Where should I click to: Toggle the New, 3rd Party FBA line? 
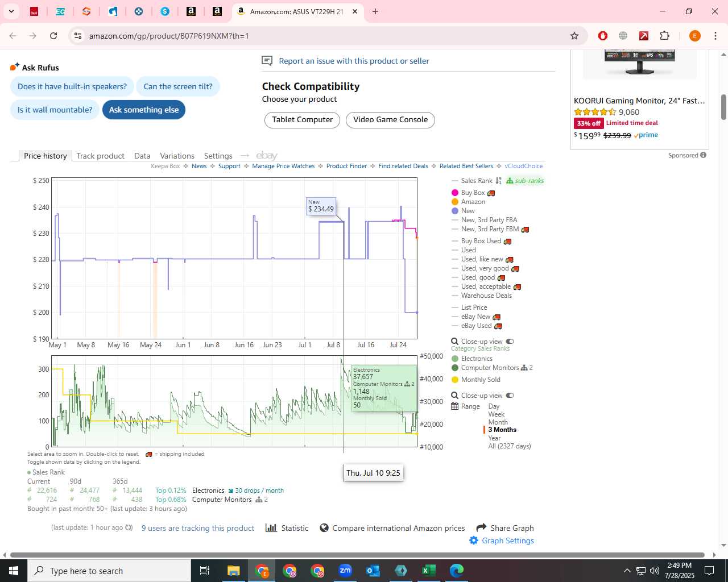(x=485, y=220)
